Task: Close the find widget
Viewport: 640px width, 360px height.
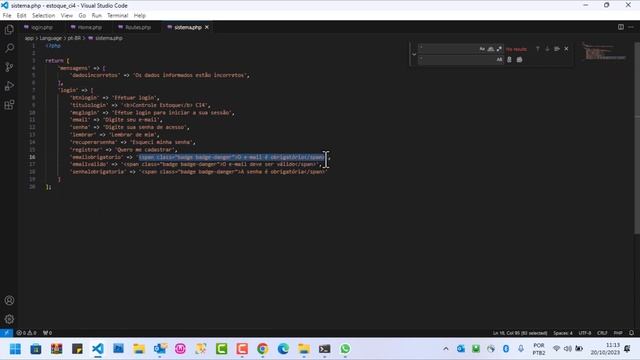Action: [566, 49]
